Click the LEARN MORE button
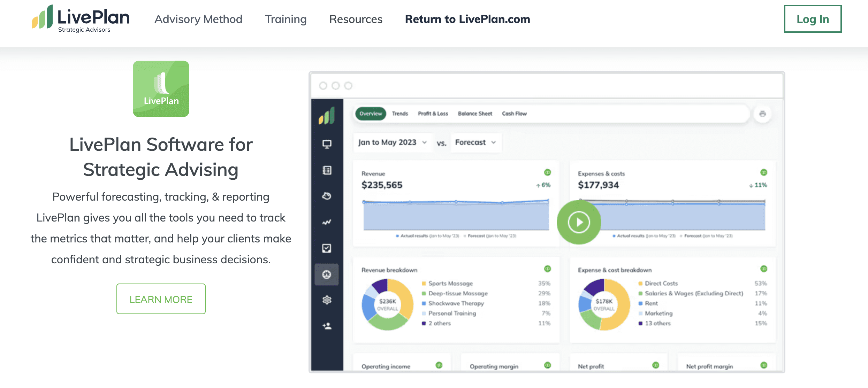Image resolution: width=868 pixels, height=388 pixels. (161, 299)
